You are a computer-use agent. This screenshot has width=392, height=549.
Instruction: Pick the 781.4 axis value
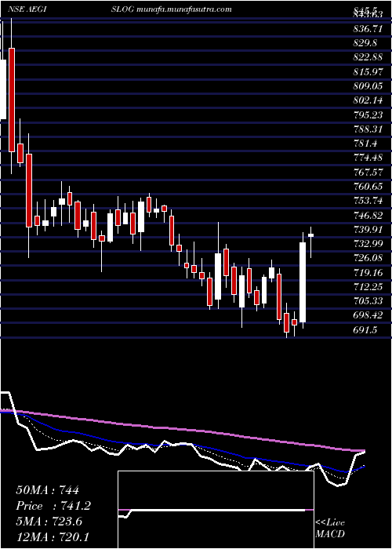coord(365,144)
